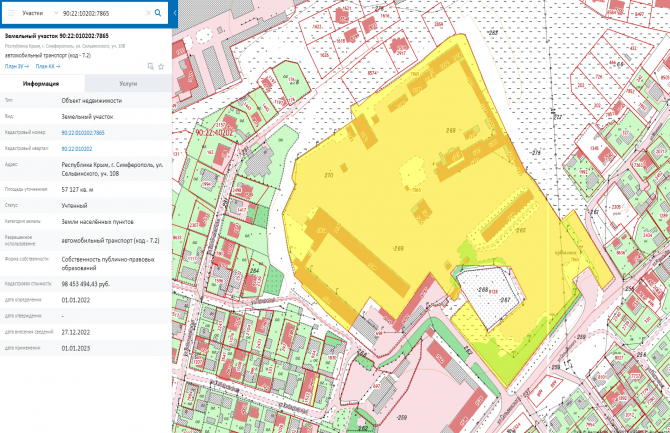This screenshot has height=433, width=670.
Task: Switch to the Услуги tab
Action: [x=128, y=84]
